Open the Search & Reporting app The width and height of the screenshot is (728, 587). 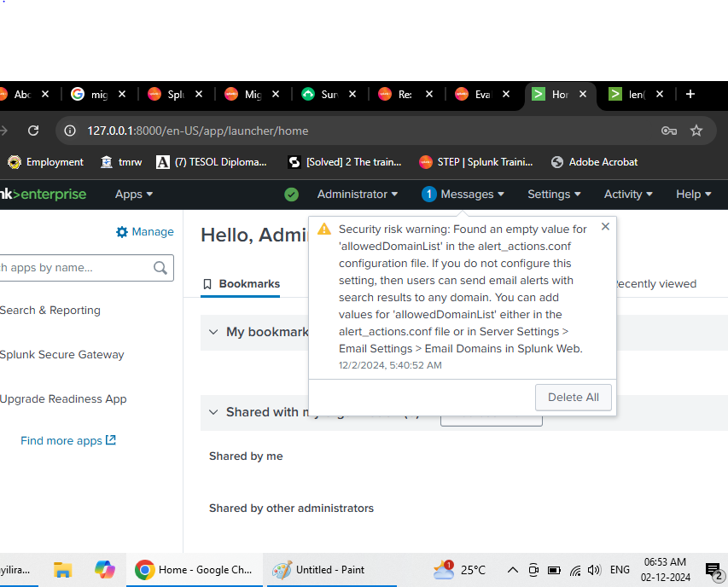(50, 311)
